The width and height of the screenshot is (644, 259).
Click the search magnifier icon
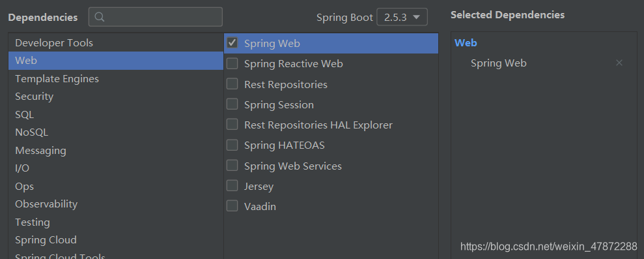100,17
